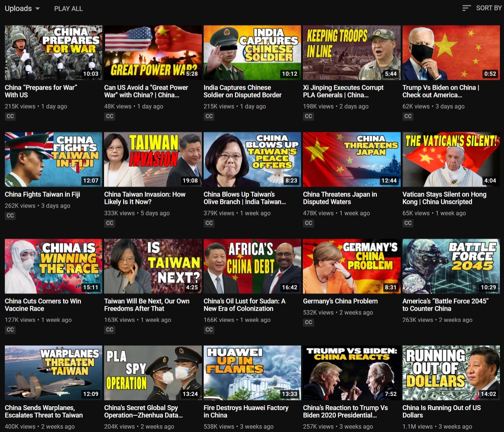This screenshot has height=432, width=504.
Task: Open China Fights Taiwan In Fiji thumbnail
Action: 54,159
